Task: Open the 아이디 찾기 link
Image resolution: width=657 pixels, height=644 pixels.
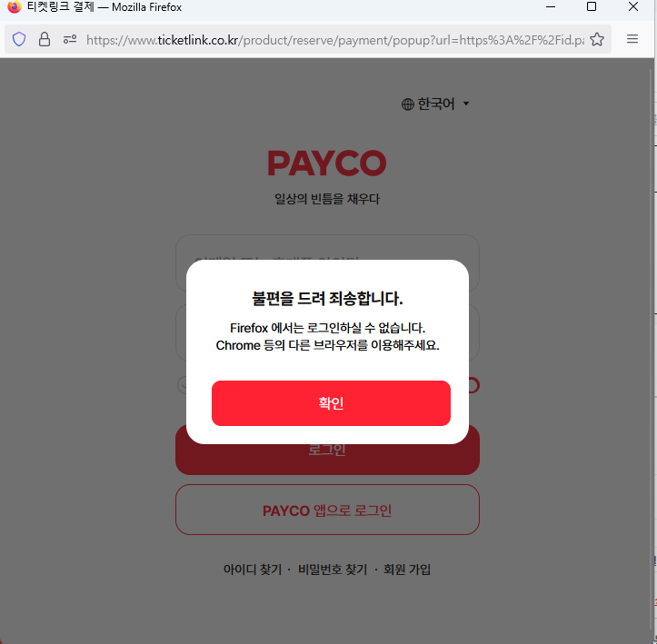Action: (x=253, y=570)
